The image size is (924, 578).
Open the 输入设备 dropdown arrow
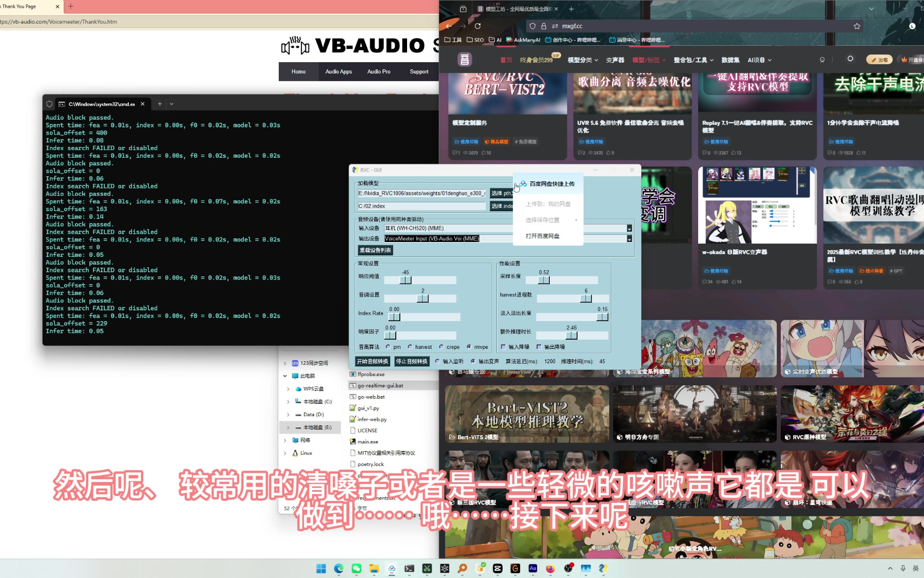(x=629, y=228)
